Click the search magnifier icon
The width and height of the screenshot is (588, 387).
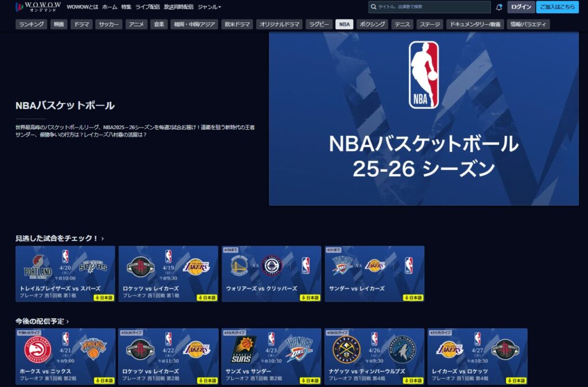(x=373, y=7)
